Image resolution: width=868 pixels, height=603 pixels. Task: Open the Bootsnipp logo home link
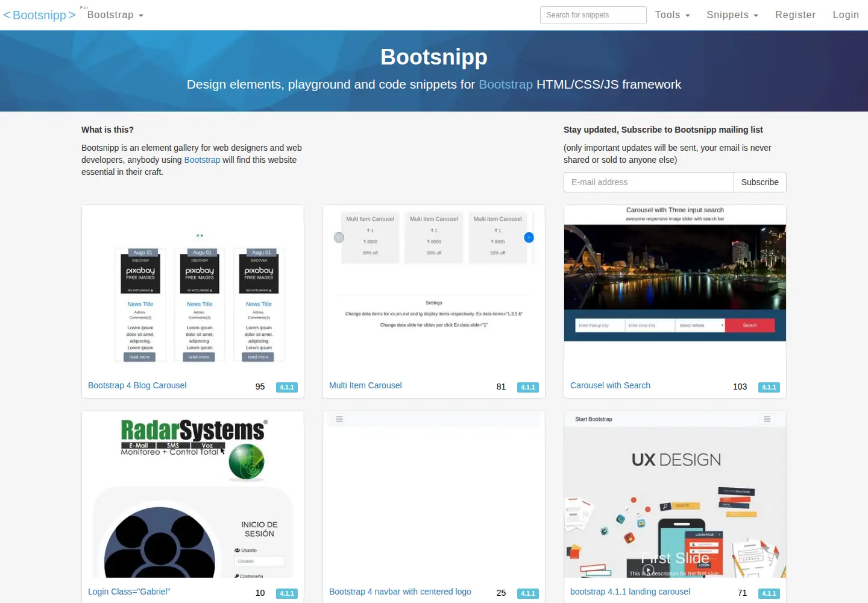pyautogui.click(x=39, y=15)
